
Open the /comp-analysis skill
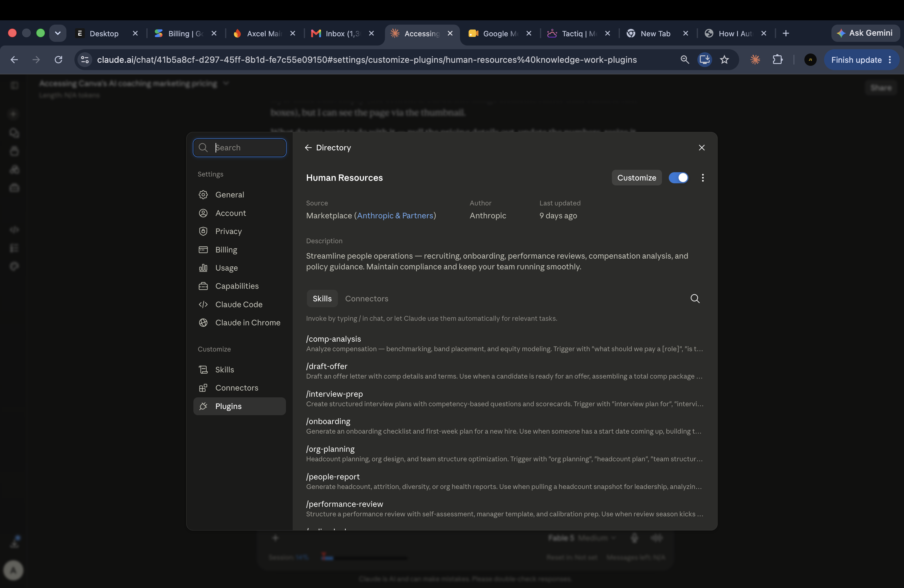[x=505, y=344]
